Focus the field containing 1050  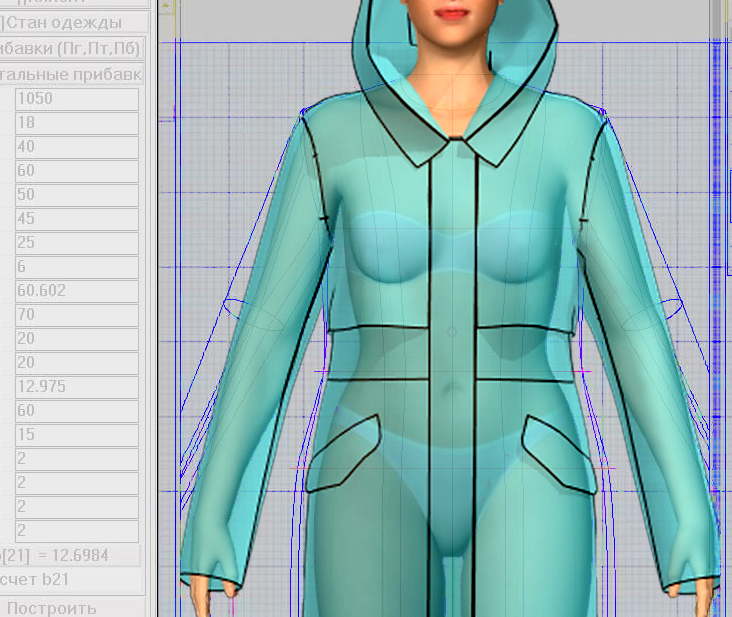77,99
